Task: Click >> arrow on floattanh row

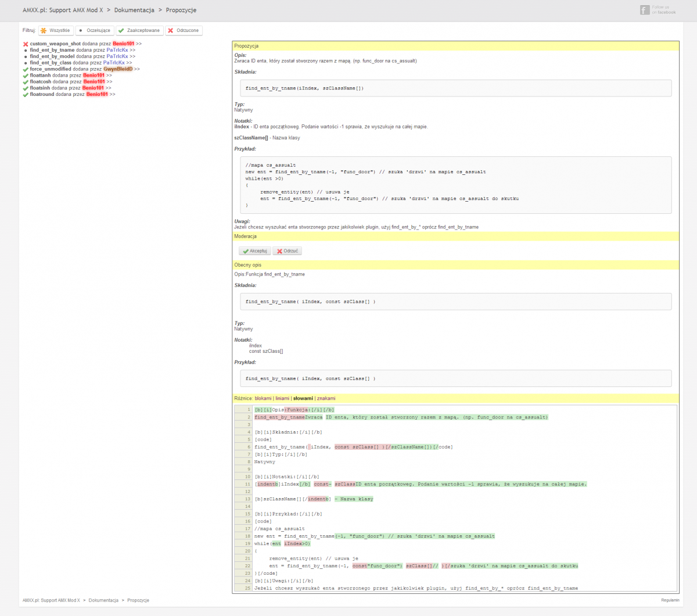Action: tap(109, 76)
